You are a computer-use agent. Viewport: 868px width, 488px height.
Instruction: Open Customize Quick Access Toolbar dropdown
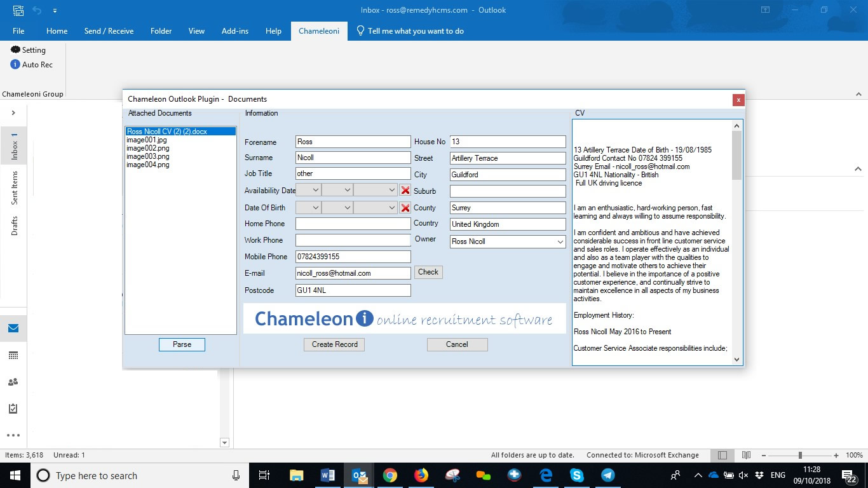[x=55, y=10]
